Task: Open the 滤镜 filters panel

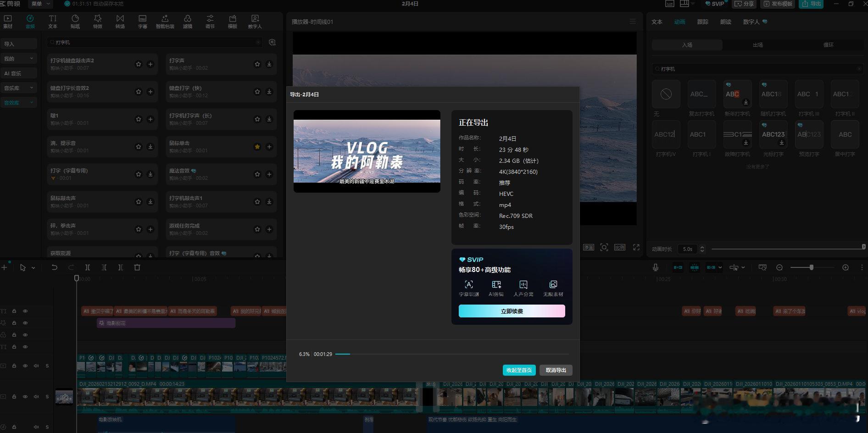Action: coord(188,21)
